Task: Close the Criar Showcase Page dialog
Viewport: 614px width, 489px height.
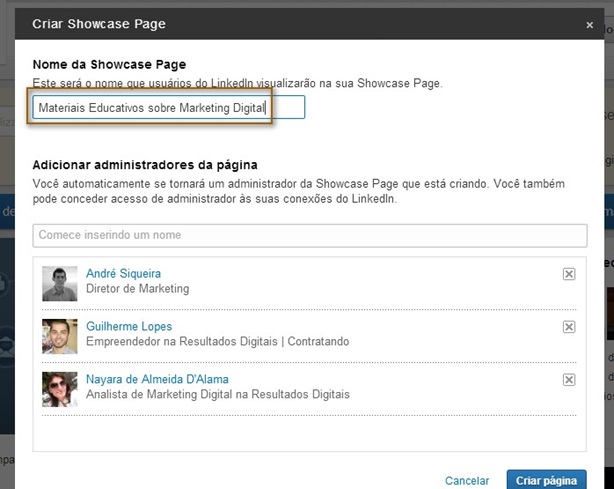Action: [x=589, y=24]
